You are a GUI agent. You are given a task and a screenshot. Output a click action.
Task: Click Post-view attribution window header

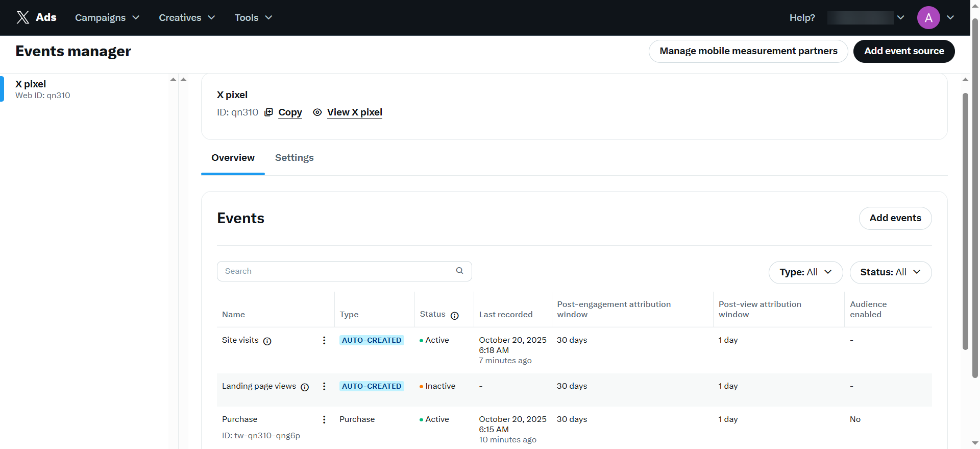point(760,309)
